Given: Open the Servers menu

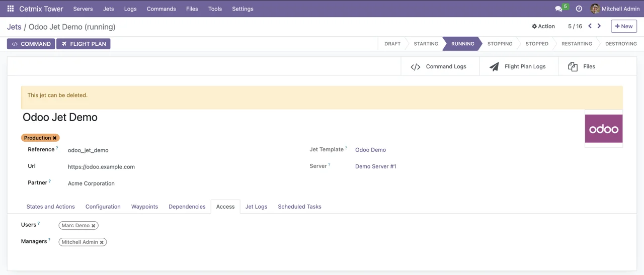Looking at the screenshot, I should click(x=83, y=9).
